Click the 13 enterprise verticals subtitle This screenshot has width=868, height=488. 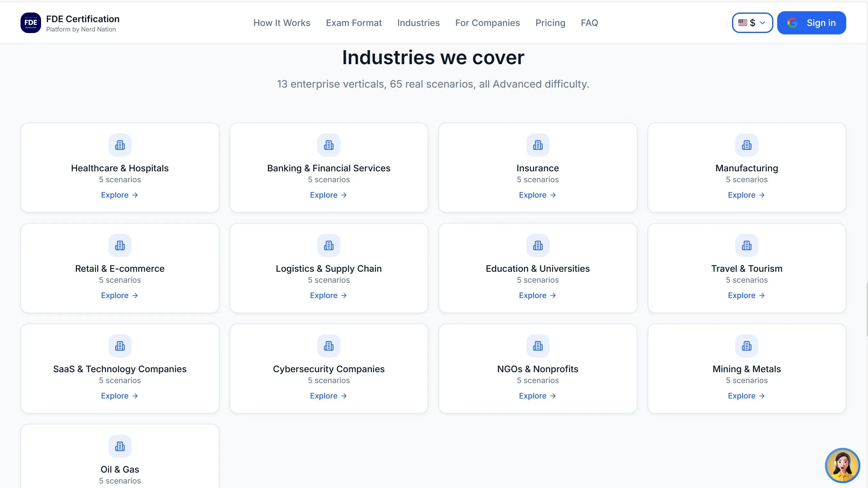click(433, 84)
